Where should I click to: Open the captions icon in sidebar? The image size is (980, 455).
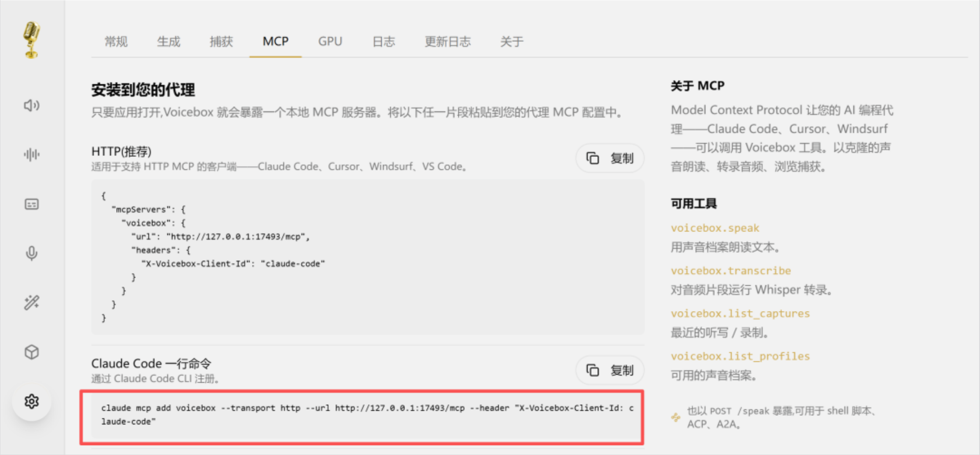32,204
